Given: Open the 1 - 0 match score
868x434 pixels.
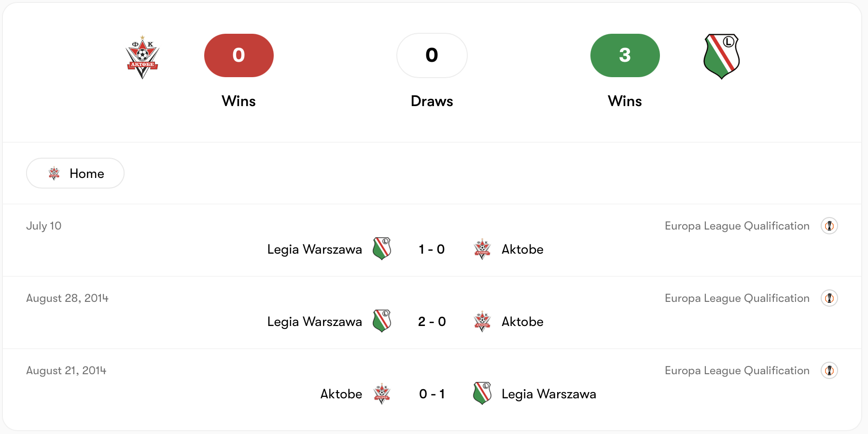Looking at the screenshot, I should click(432, 249).
